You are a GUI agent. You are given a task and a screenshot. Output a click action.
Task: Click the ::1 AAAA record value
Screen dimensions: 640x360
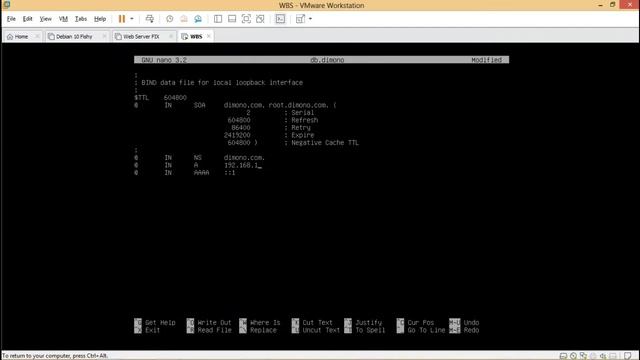pos(229,173)
